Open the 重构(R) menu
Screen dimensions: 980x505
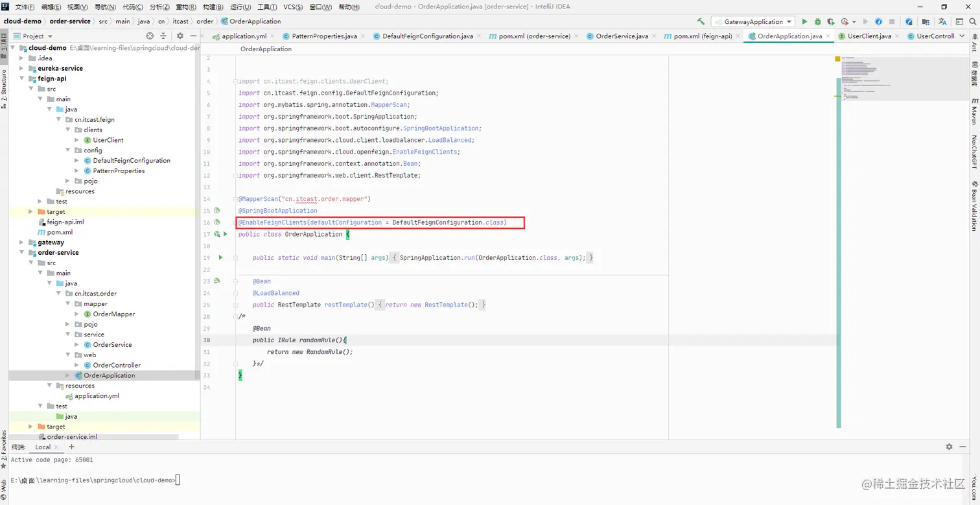click(x=186, y=7)
